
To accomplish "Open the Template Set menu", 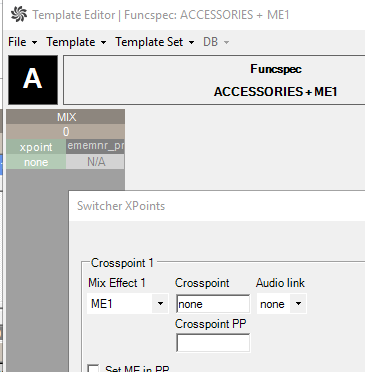I will click(x=154, y=42).
